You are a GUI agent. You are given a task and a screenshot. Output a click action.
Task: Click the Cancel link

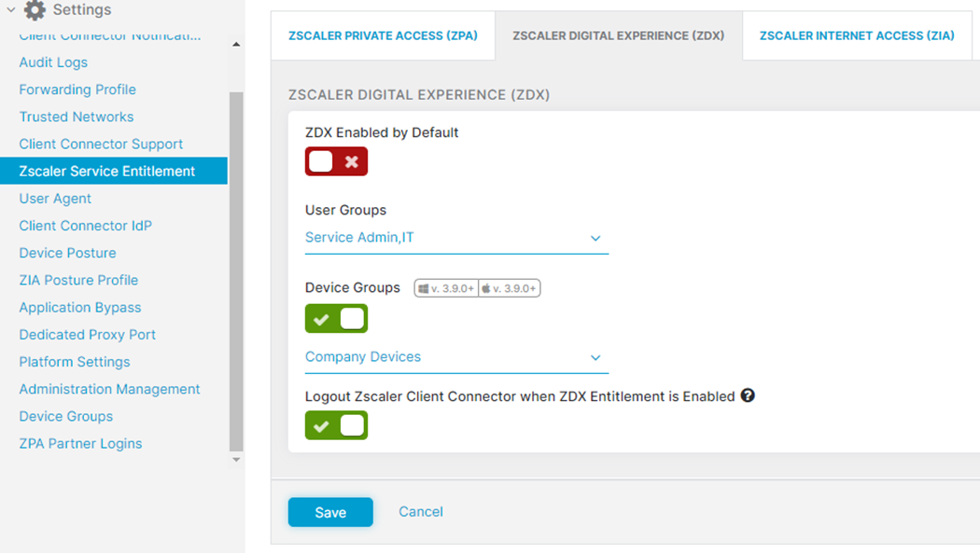(x=420, y=511)
